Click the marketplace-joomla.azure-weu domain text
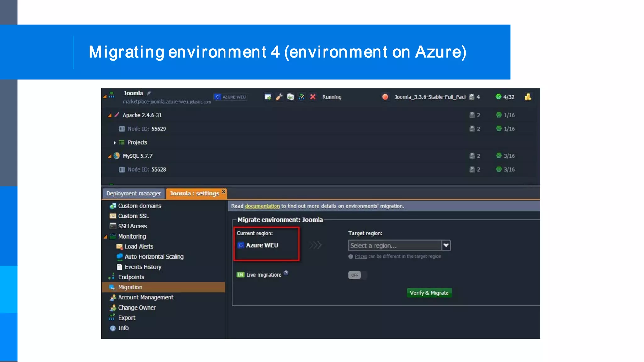644x362 pixels. (x=167, y=102)
